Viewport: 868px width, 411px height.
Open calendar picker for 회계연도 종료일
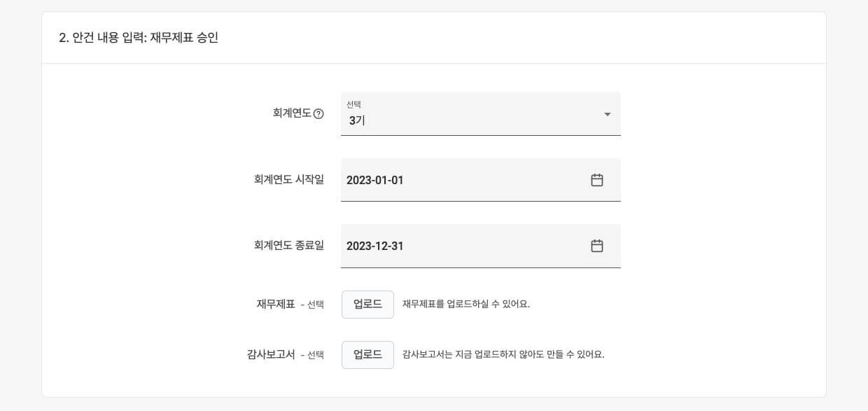[597, 246]
